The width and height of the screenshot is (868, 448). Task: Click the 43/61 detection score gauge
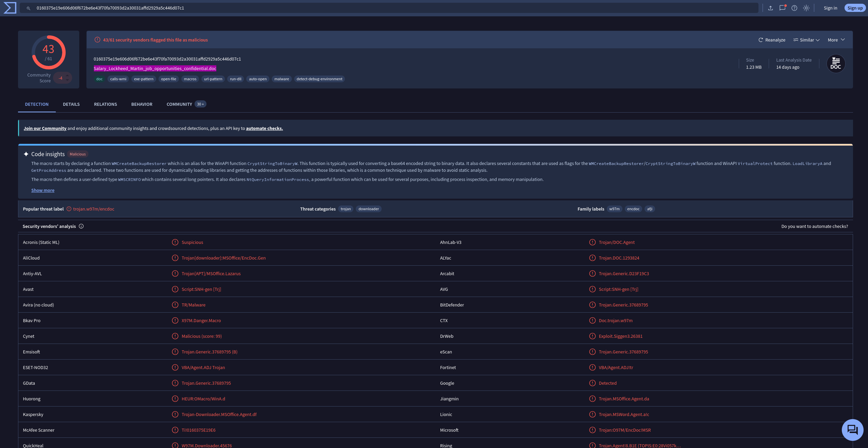coord(49,52)
